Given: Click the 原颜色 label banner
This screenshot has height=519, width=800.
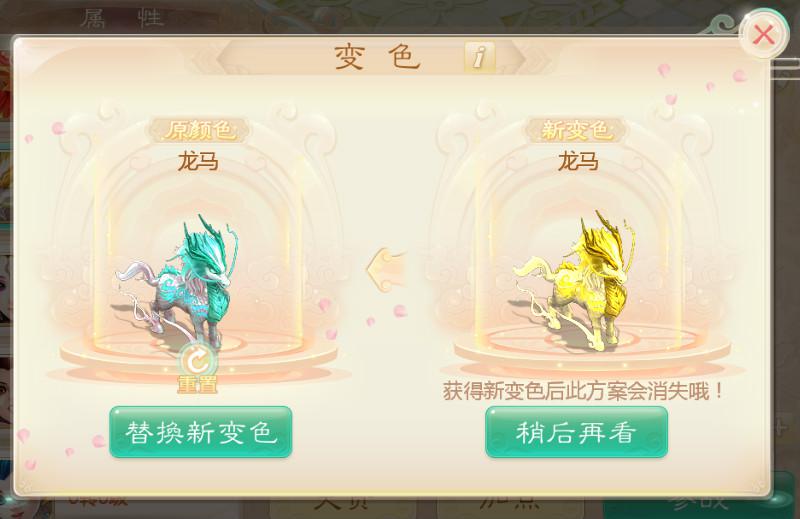Looking at the screenshot, I should point(198,131).
